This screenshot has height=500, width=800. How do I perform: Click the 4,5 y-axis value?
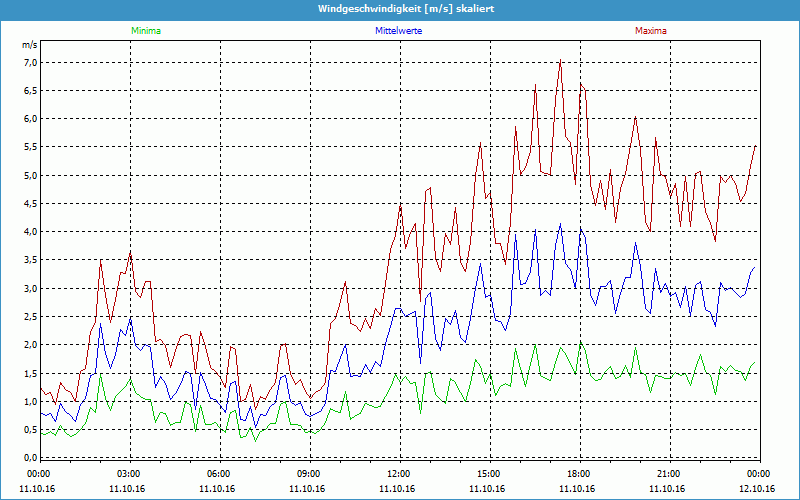coord(31,204)
